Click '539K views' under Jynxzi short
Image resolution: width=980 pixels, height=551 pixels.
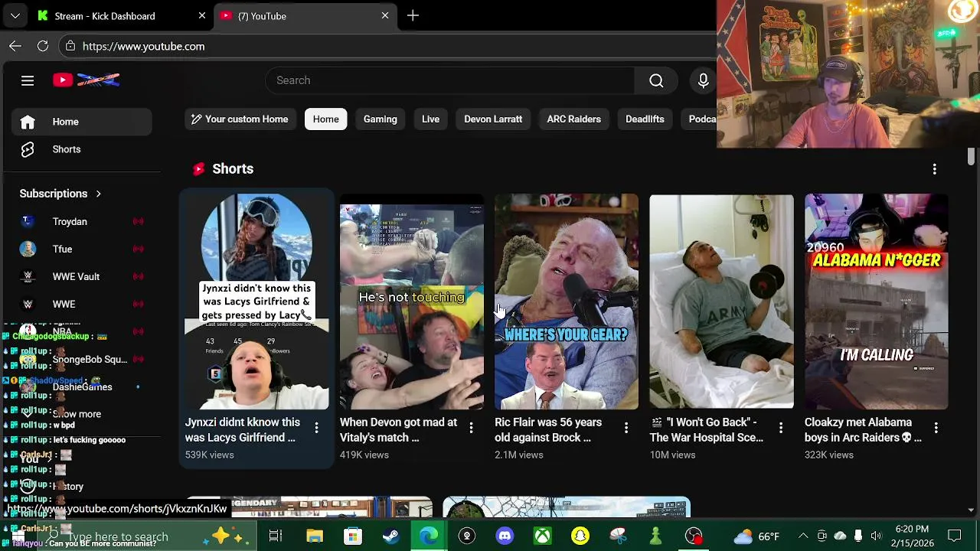[x=209, y=455]
